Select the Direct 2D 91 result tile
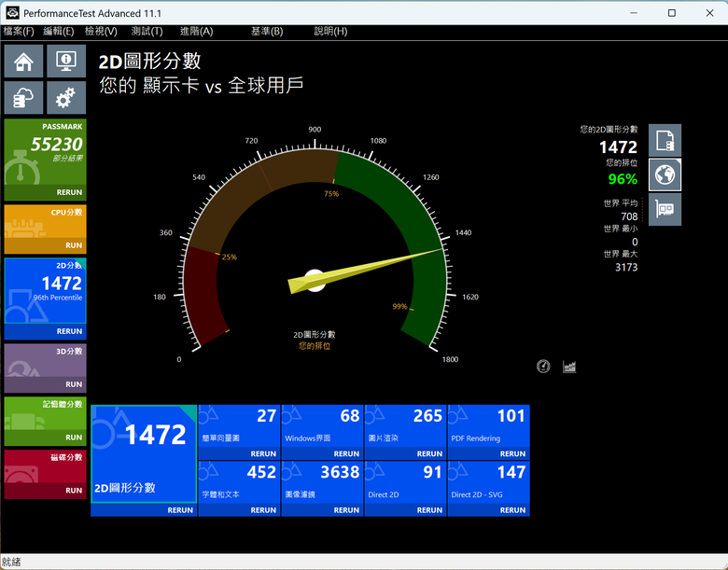Image resolution: width=728 pixels, height=570 pixels. [x=405, y=482]
